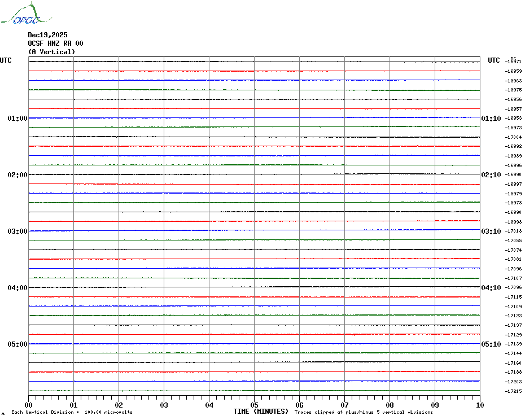Click the 03:10 end-time label
This screenshot has width=525, height=420.
(491, 231)
